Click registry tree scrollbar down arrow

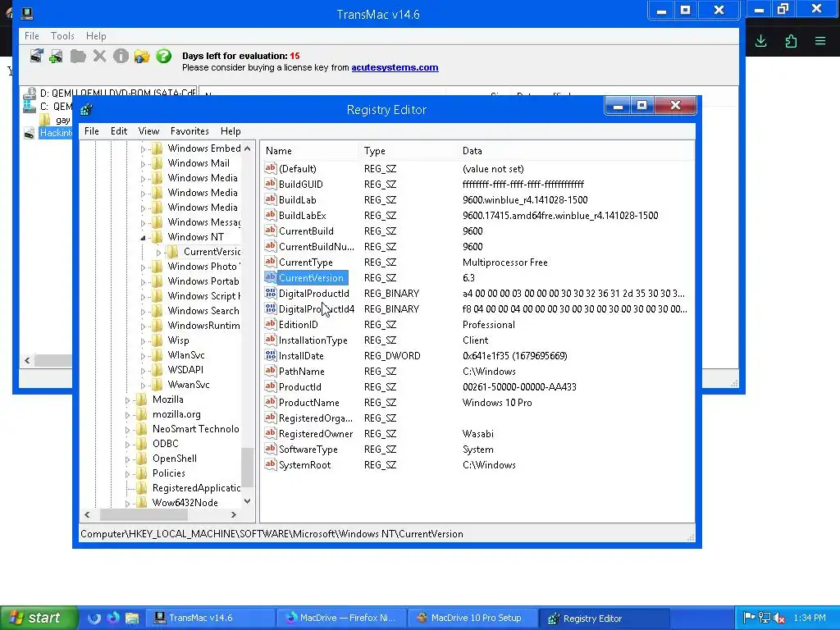pos(247,501)
